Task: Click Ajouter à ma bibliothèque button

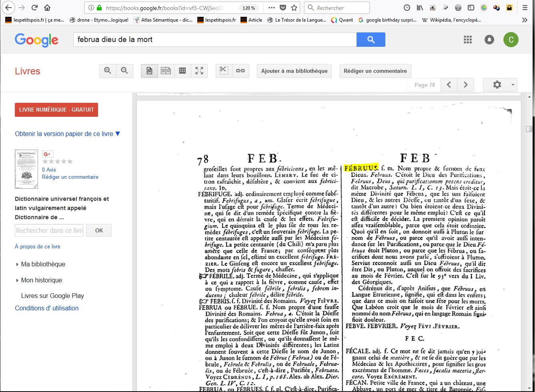Action: click(294, 71)
